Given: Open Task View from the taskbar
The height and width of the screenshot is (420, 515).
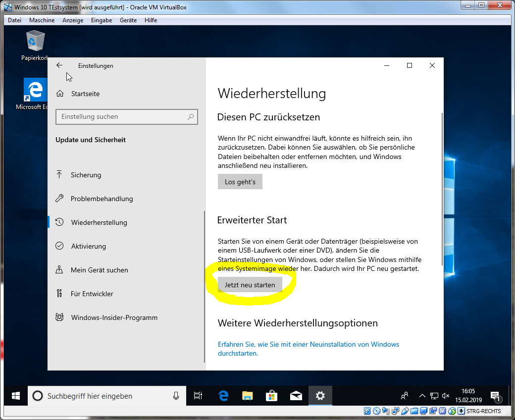Looking at the screenshot, I should (x=198, y=396).
